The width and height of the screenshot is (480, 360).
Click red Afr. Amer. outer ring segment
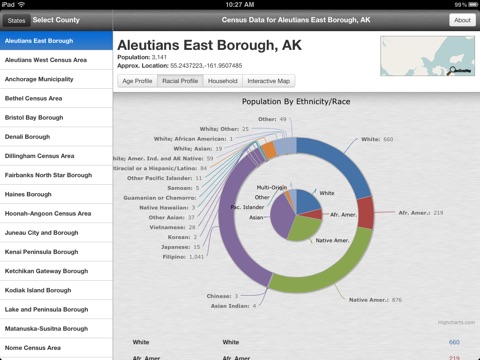click(365, 213)
